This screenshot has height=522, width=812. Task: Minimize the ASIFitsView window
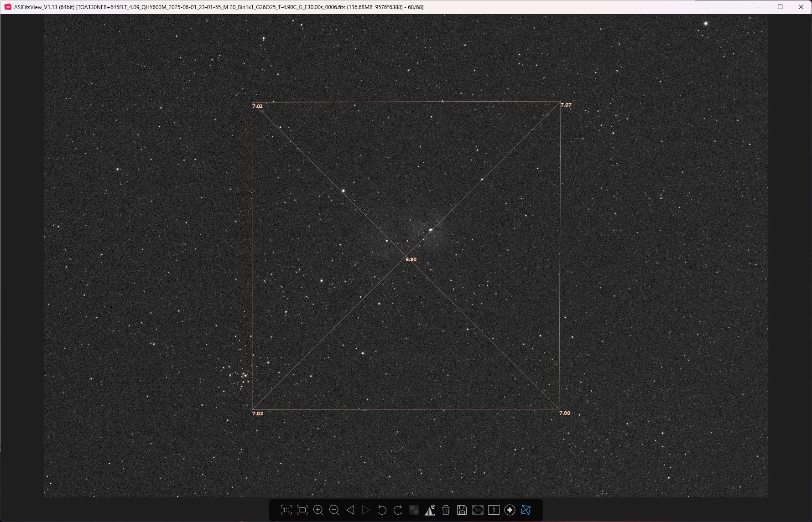tap(760, 7)
